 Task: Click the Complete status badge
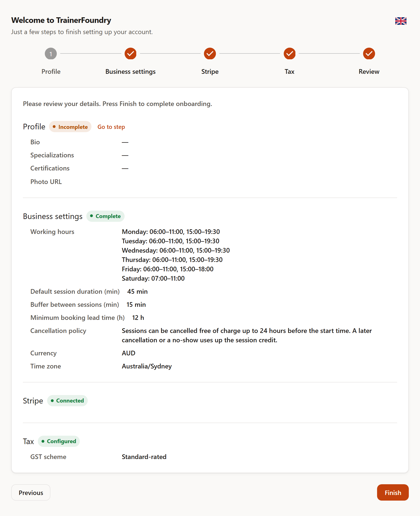point(105,216)
